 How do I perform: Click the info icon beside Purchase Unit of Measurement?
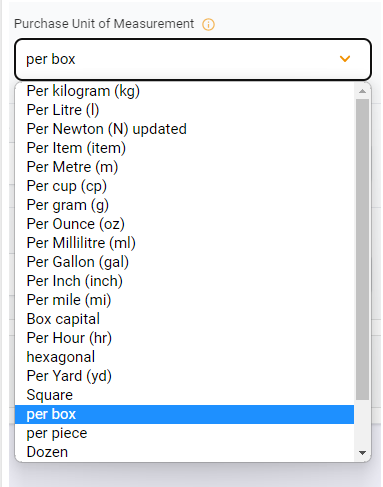coord(208,24)
